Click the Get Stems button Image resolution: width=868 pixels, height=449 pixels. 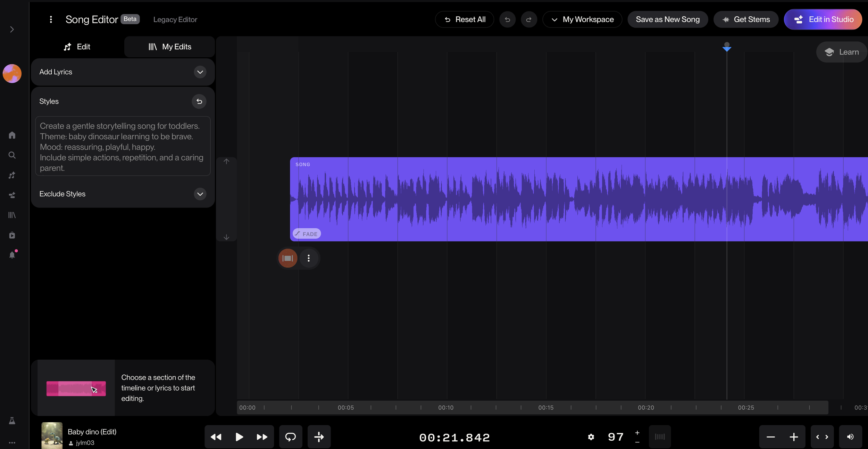[x=746, y=19]
